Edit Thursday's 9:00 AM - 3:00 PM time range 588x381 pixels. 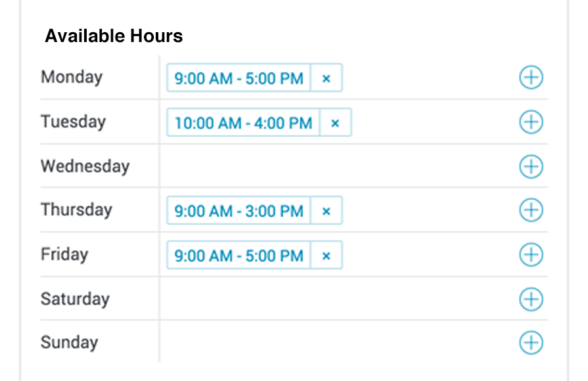click(239, 211)
